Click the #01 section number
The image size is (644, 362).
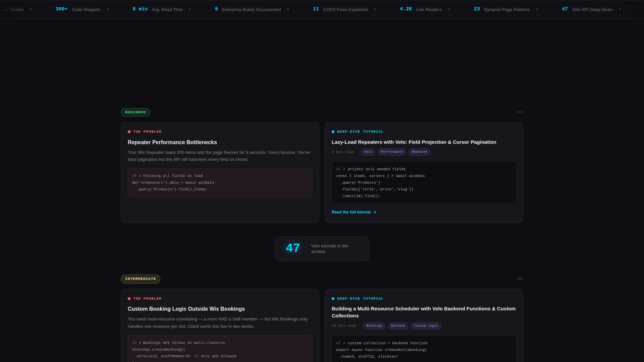[x=520, y=112]
